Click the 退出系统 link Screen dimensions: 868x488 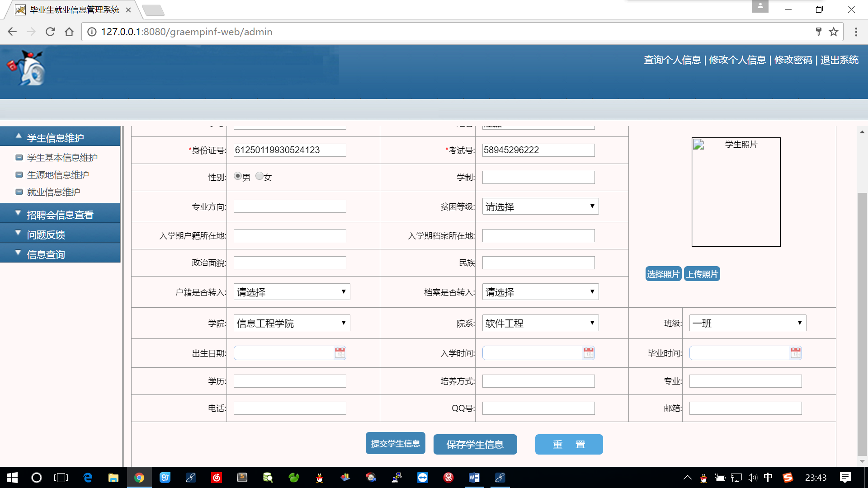point(839,60)
